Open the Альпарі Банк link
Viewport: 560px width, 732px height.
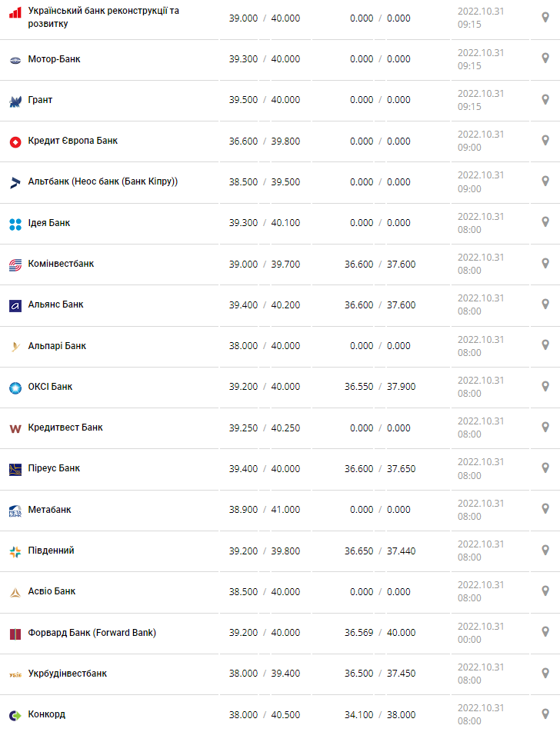57,346
